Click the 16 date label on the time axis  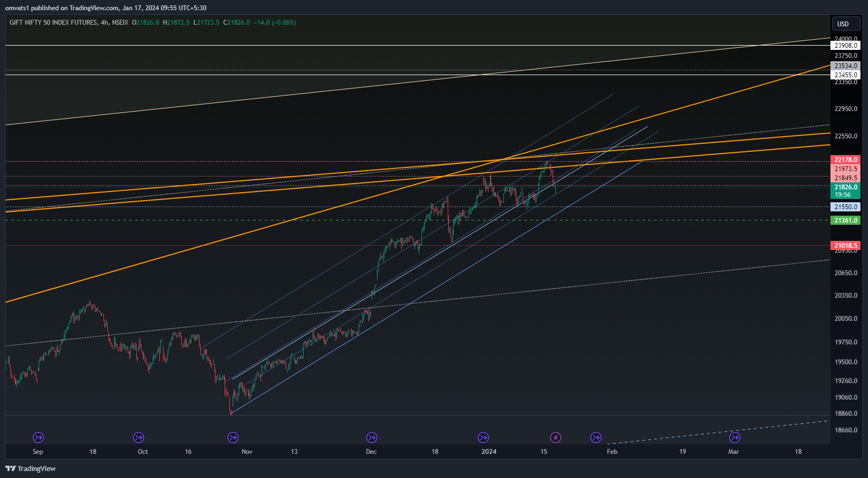click(188, 452)
